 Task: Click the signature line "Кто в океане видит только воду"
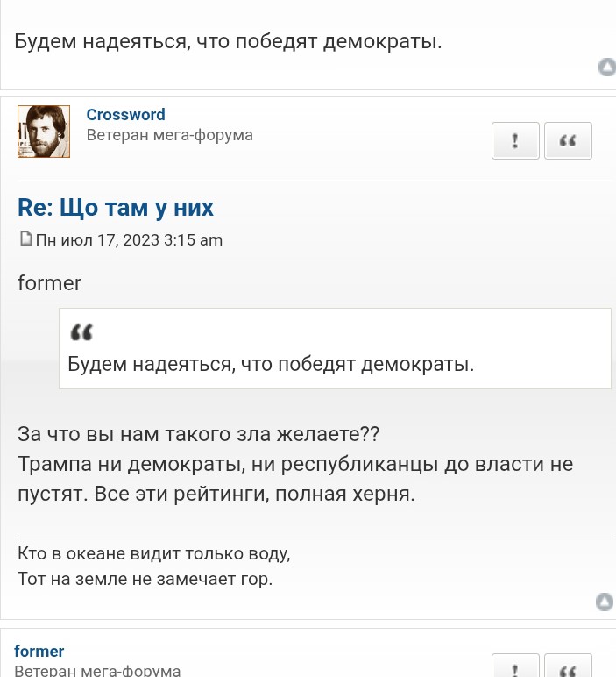coord(153,553)
